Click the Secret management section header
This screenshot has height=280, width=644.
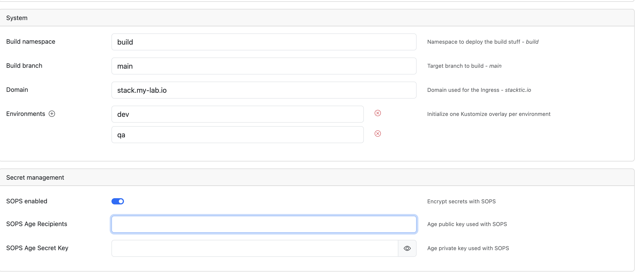(x=35, y=178)
